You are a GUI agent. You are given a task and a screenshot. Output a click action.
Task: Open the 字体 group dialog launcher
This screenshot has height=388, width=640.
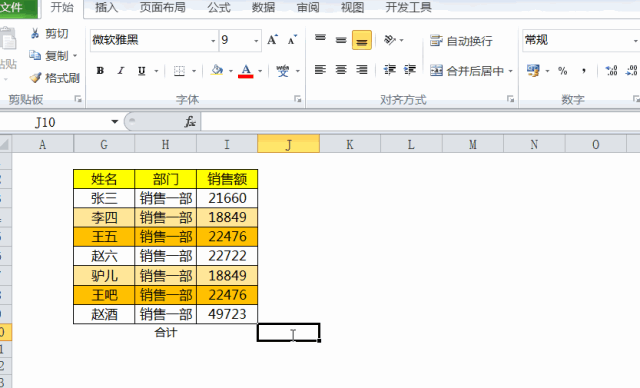point(298,99)
